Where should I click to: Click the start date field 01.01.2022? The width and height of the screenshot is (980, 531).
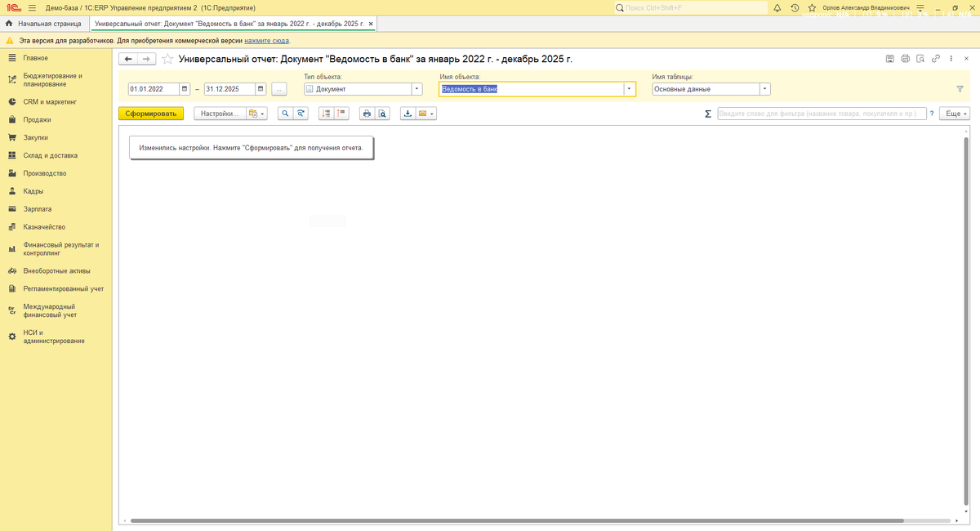pyautogui.click(x=154, y=89)
